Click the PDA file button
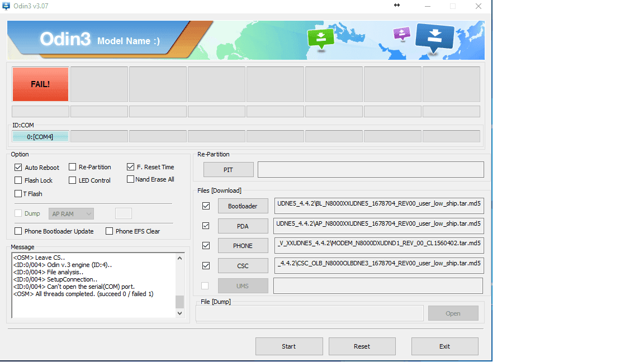Viewport: 644px width, 362px height. click(243, 226)
